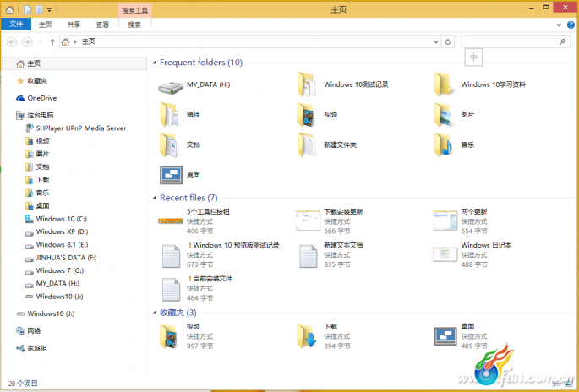Open recent locations dropdown beside Forward
This screenshot has height=392, width=579.
coord(41,42)
